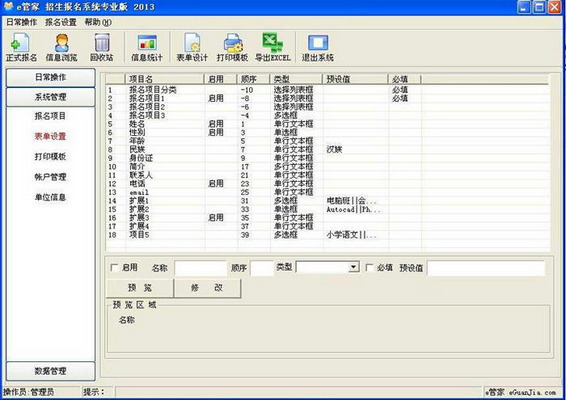Open the 打印模板 printer icon
This screenshot has width=567, height=402.
tap(233, 43)
